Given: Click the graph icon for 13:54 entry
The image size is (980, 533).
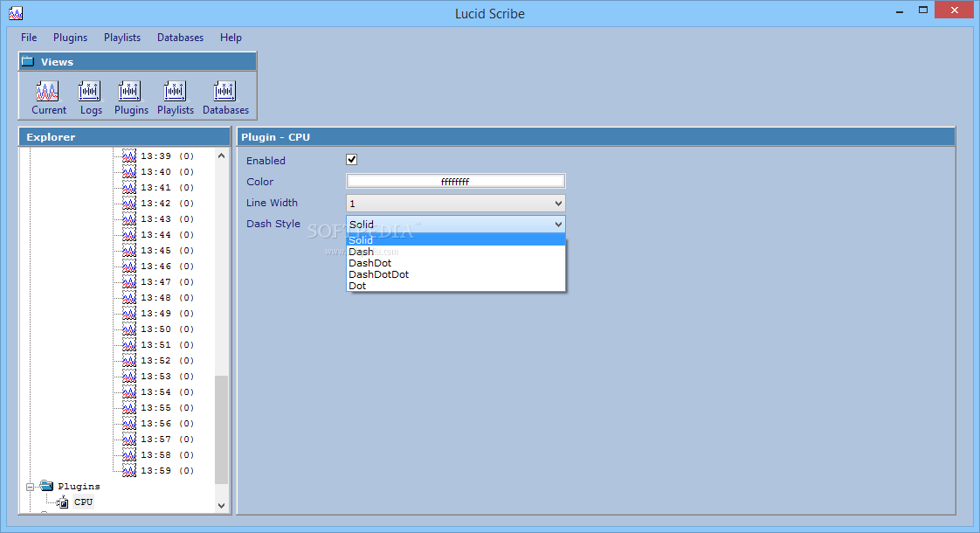Looking at the screenshot, I should tap(128, 391).
